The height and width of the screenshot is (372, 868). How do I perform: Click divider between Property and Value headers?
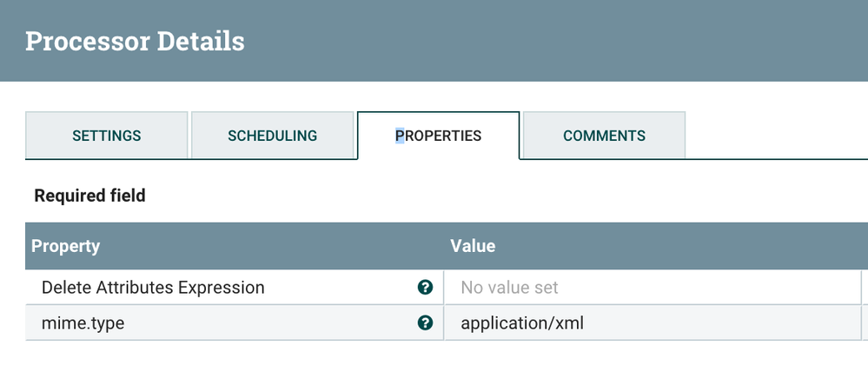tap(444, 246)
